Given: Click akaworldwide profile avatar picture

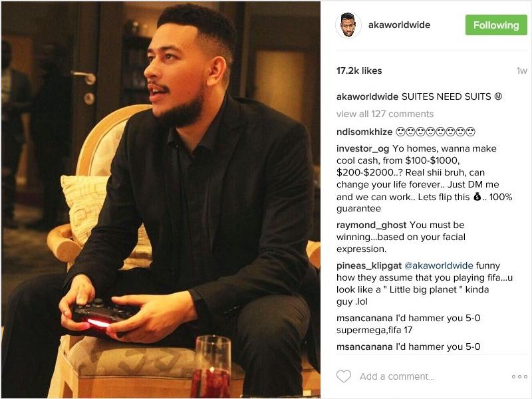Looking at the screenshot, I should [348, 25].
